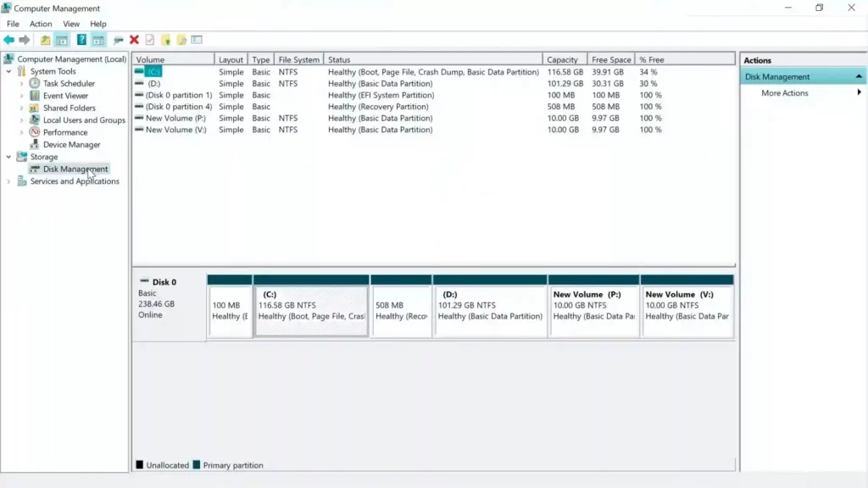Select New Volume (P:) row in list
Viewport: 868px width, 488px height.
point(434,118)
